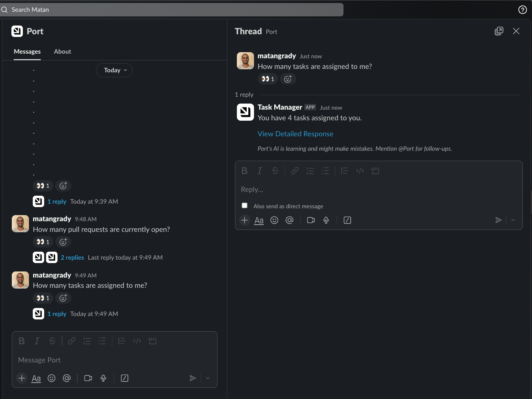The height and width of the screenshot is (399, 532).
Task: Toggle eyes reaction on pull requests message
Action: click(x=43, y=242)
